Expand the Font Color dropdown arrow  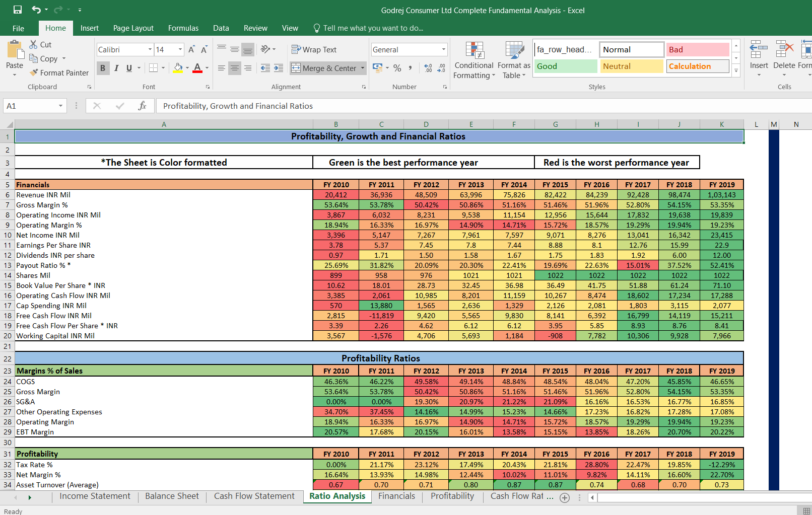(207, 67)
